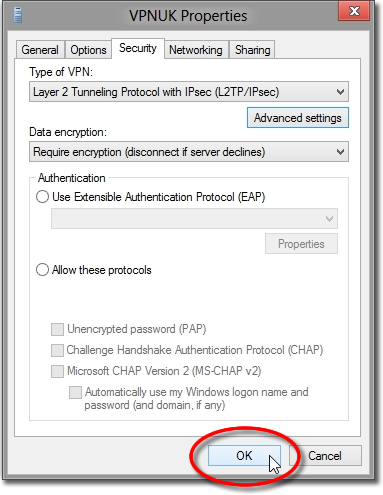Screen dimensions: 383x495
Task: Check Unencrypted password (PAP) checkbox
Action: pos(57,329)
